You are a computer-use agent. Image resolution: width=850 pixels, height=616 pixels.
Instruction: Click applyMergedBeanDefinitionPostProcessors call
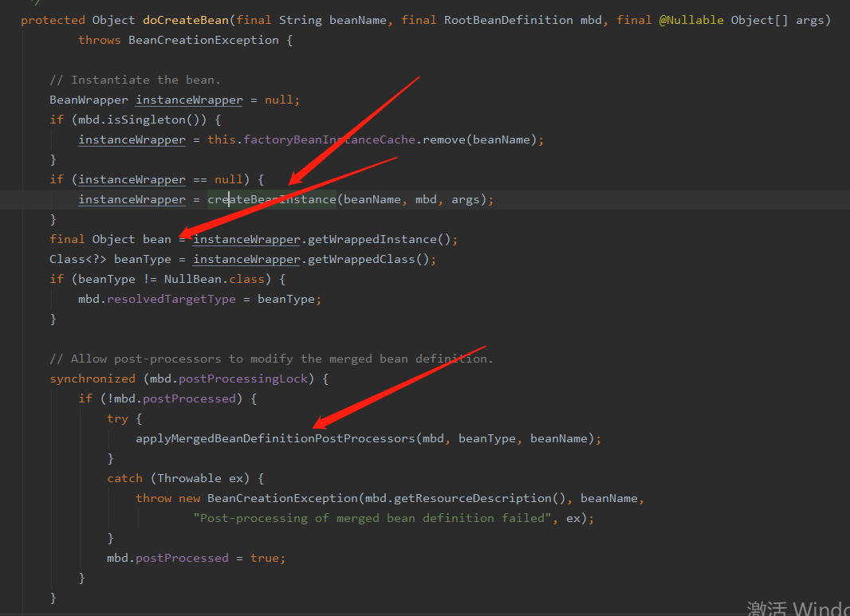point(275,438)
